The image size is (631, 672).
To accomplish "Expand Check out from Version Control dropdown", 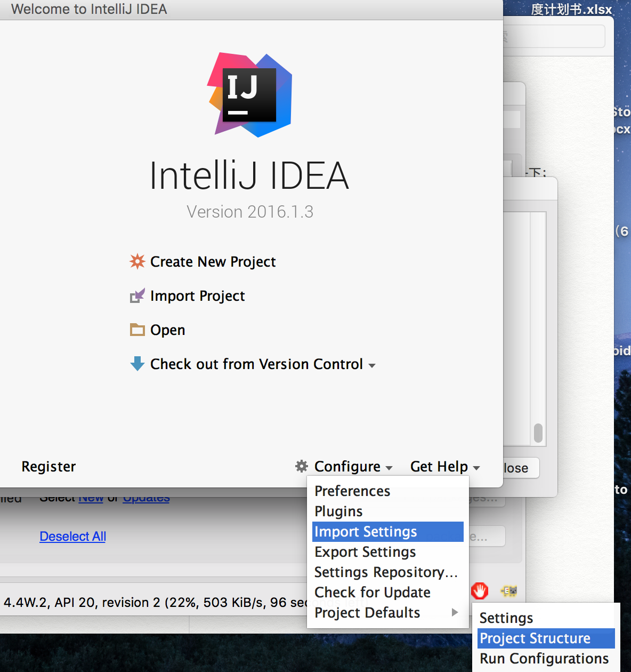I will pos(263,364).
